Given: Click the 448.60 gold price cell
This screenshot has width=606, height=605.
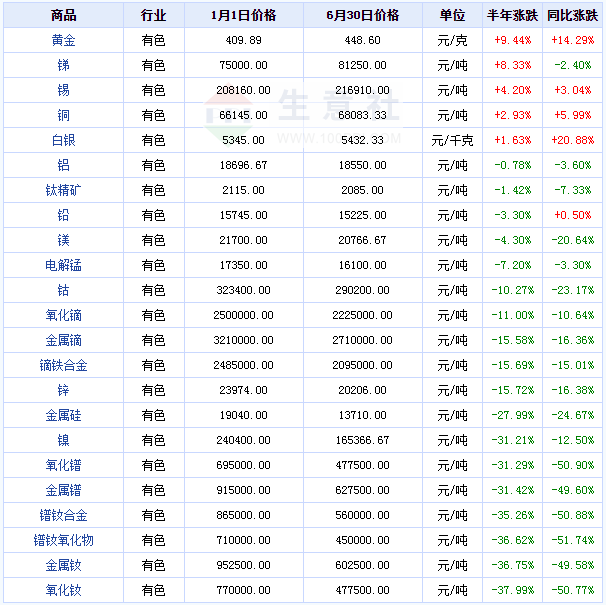Looking at the screenshot, I should point(362,41).
